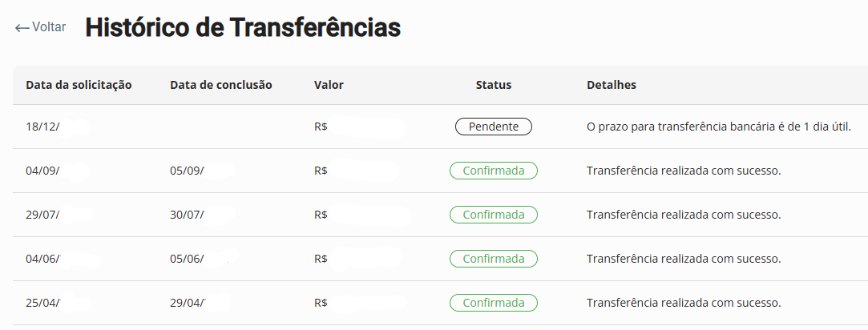Select the 25/04 request date cell
868x330 pixels.
pyautogui.click(x=43, y=303)
